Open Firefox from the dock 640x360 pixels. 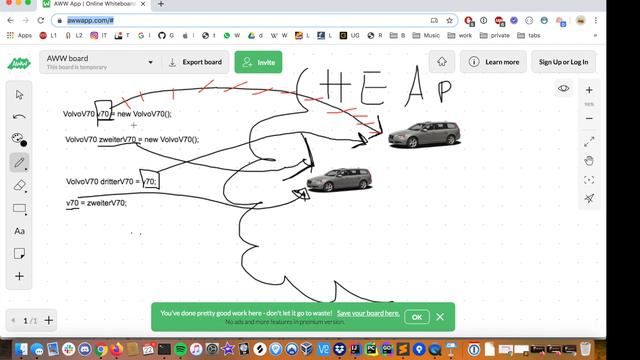[116, 349]
